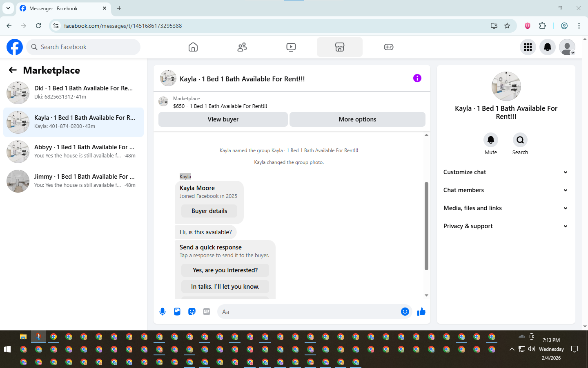Bookmark this page with the star icon
This screenshot has width=588, height=368.
[x=507, y=26]
